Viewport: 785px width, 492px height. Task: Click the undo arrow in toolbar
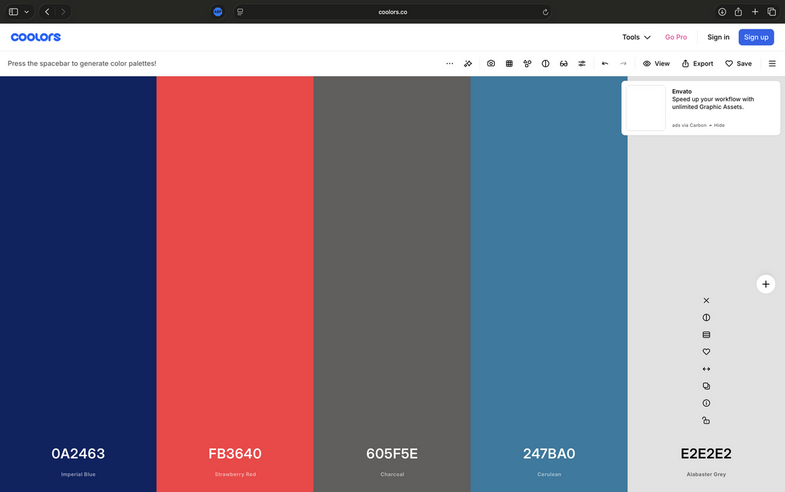pyautogui.click(x=605, y=63)
